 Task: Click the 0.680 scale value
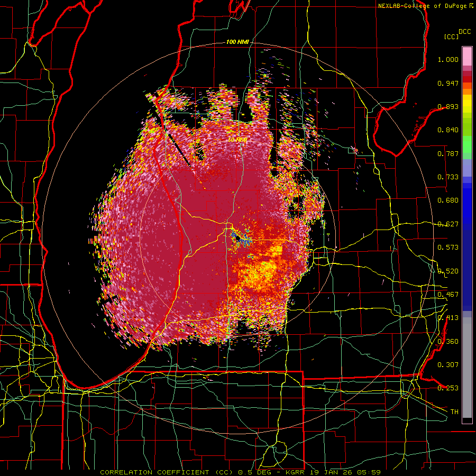tap(448, 200)
